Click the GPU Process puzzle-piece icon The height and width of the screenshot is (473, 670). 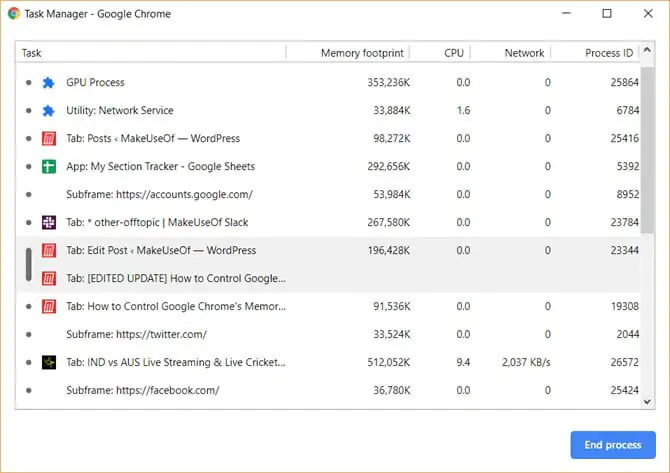(x=48, y=83)
